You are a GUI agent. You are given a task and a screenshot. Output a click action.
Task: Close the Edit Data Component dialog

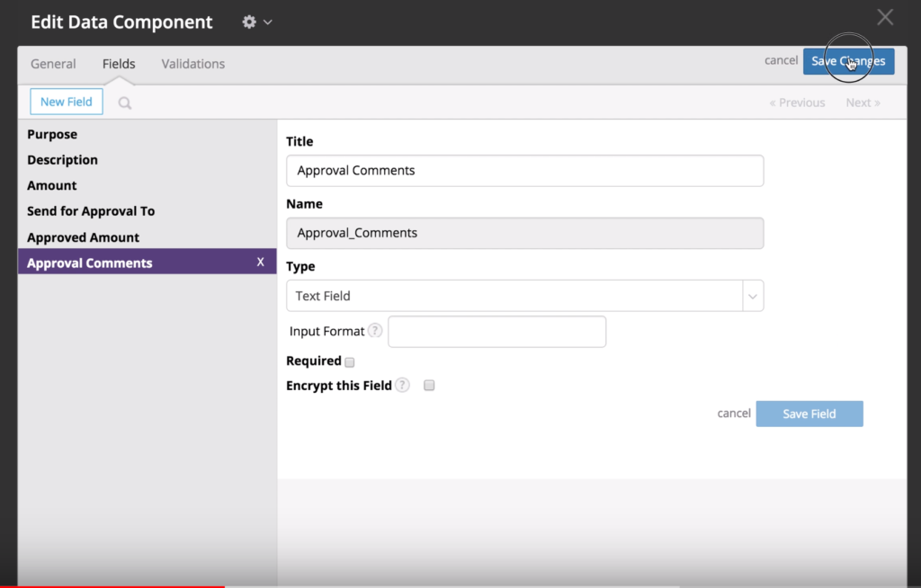[884, 16]
